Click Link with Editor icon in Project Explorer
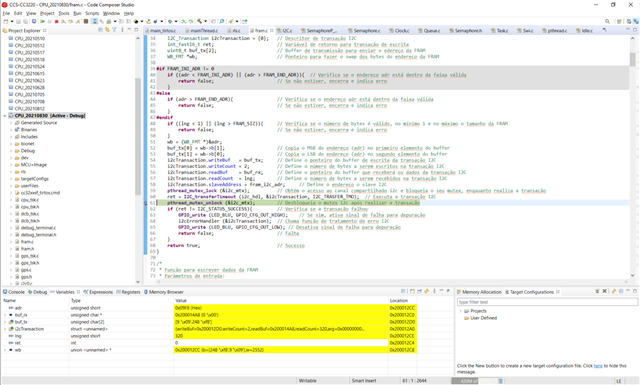 [107, 30]
